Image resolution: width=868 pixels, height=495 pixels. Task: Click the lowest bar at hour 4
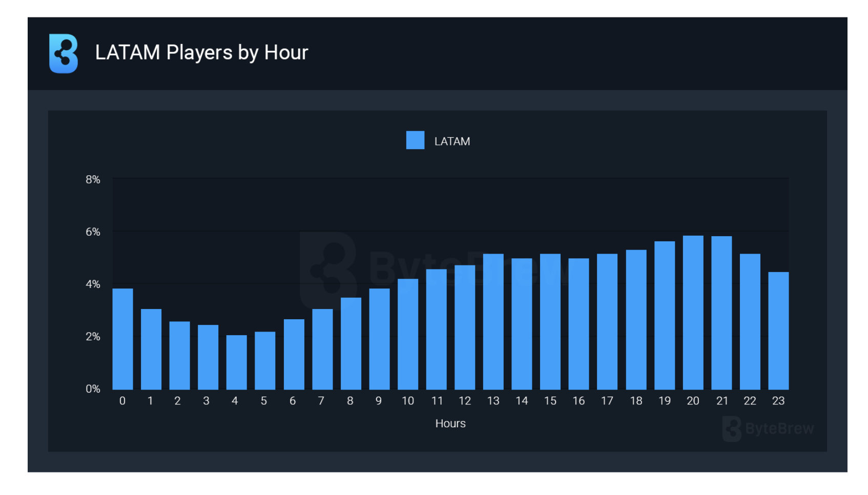tap(237, 362)
